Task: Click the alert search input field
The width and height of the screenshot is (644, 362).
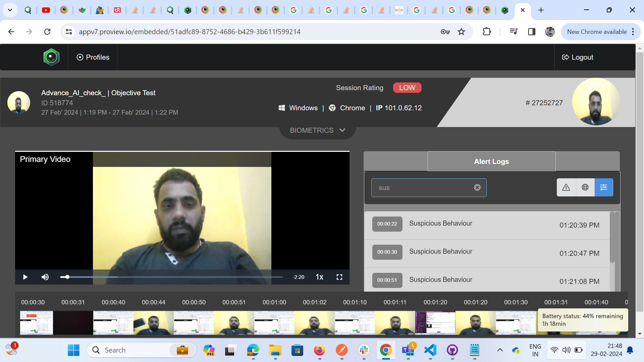Action: click(x=423, y=188)
